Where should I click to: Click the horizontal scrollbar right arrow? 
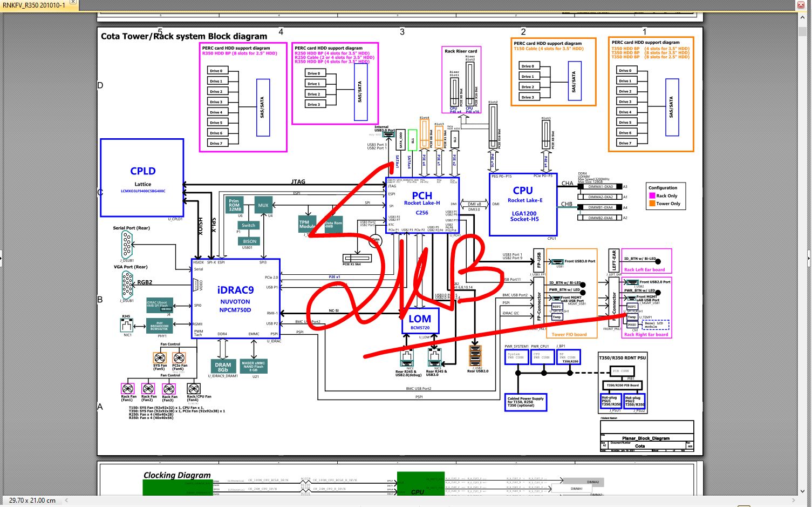click(x=793, y=501)
